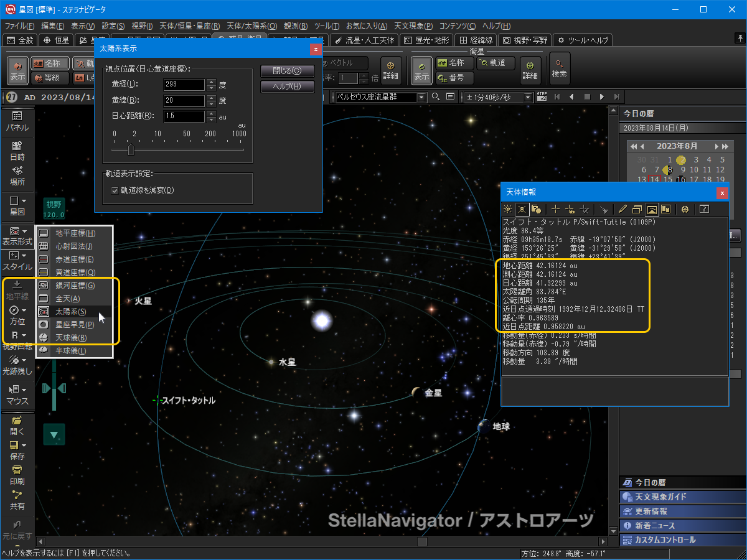Click the center-target icon in 天体情報 toolbar
Screen dimensions: 747x560
coord(522,209)
